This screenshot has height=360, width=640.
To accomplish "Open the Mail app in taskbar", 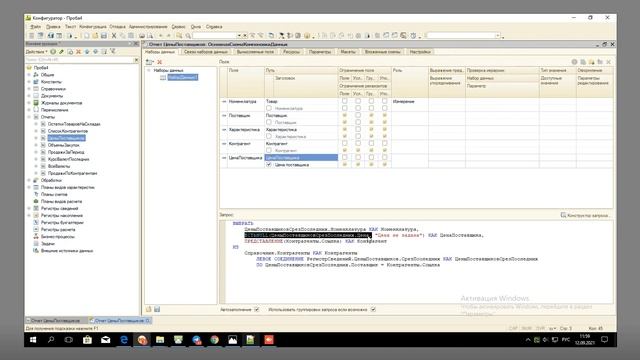I will tap(105, 340).
